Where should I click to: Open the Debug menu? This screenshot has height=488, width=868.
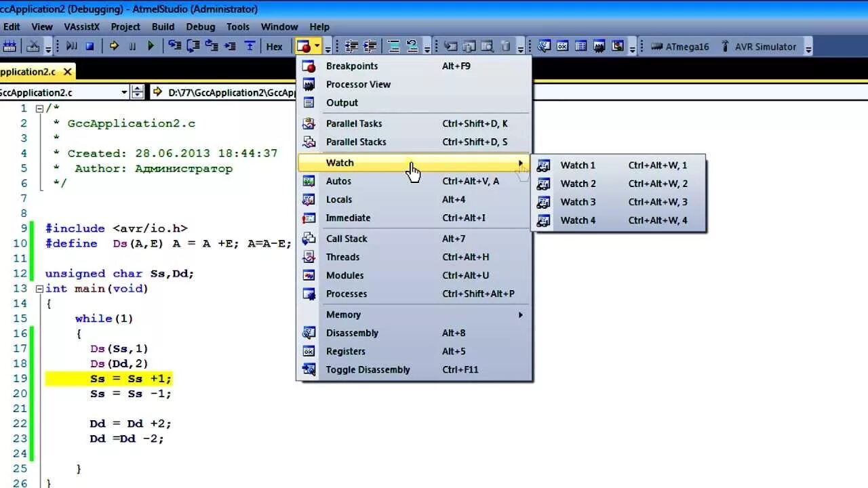[x=201, y=27]
